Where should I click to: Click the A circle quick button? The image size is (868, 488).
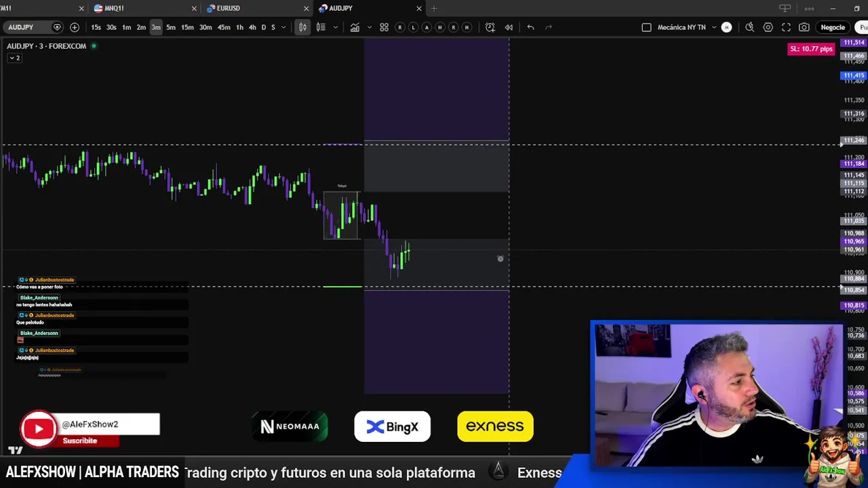427,27
